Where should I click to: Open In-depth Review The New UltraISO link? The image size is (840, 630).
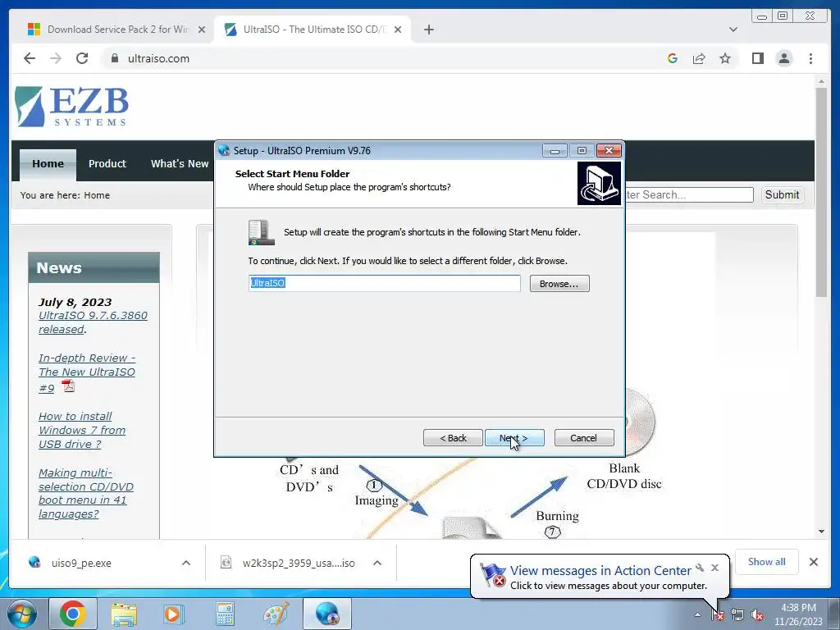point(87,372)
